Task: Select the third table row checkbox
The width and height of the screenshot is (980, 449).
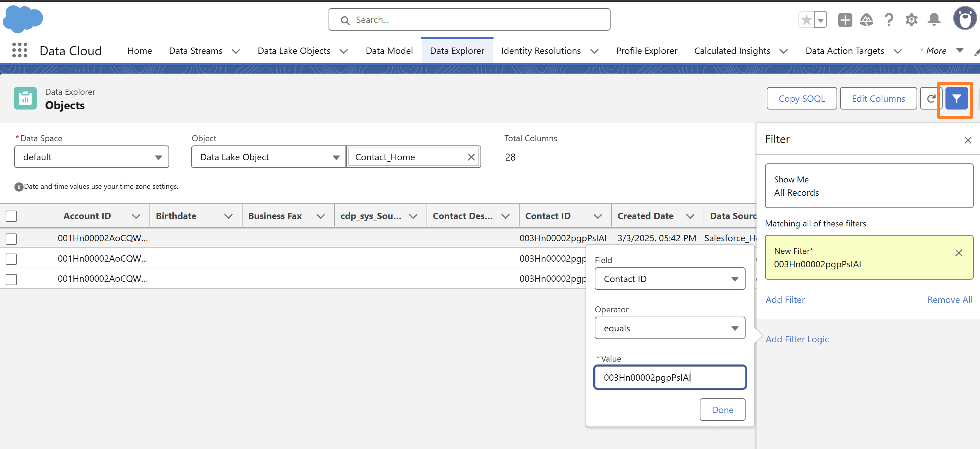Action: click(x=11, y=280)
